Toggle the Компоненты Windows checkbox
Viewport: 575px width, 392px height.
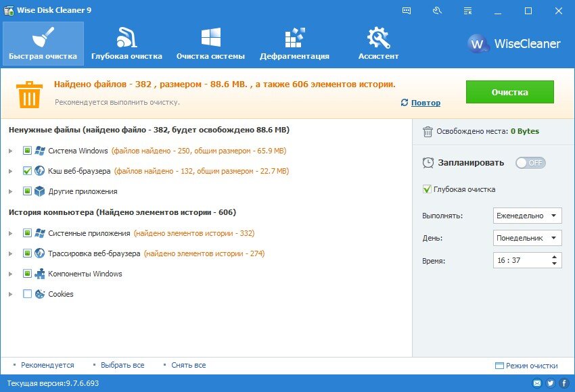point(27,274)
